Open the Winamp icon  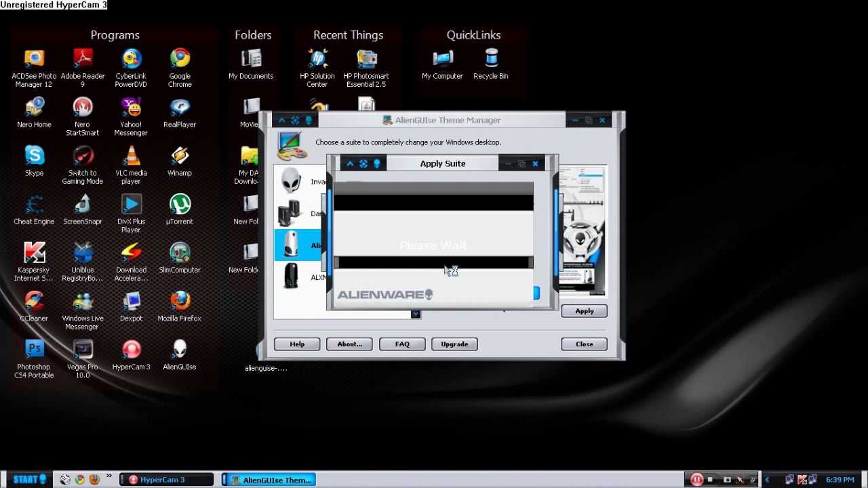point(180,161)
